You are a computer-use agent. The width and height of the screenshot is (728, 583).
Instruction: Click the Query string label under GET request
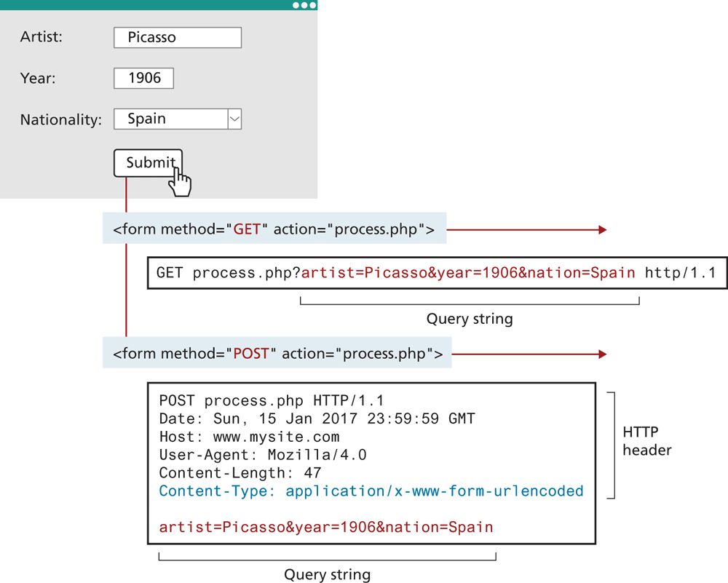click(469, 319)
